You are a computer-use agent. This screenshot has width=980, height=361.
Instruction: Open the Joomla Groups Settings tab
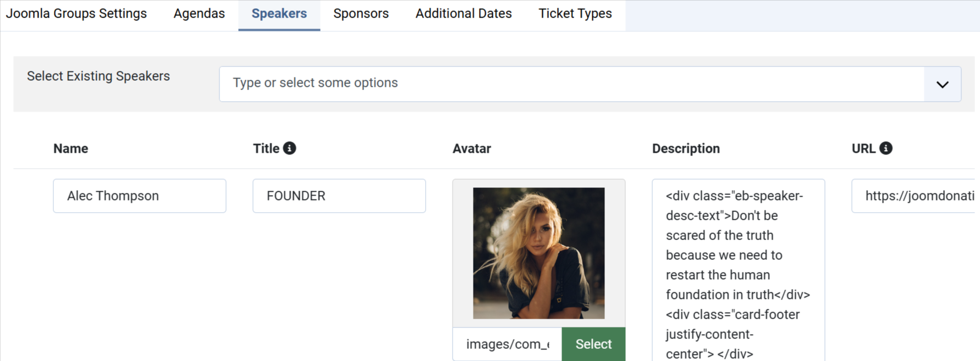click(76, 14)
